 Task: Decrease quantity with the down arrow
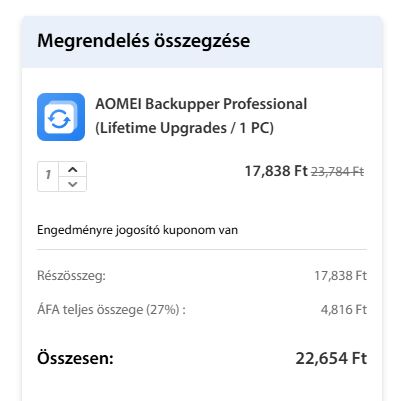click(73, 184)
